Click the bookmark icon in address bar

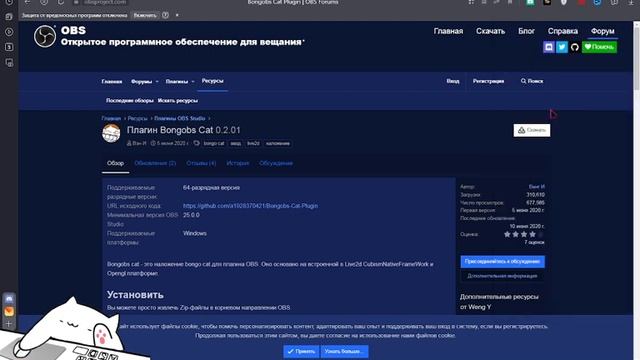pyautogui.click(x=510, y=2)
